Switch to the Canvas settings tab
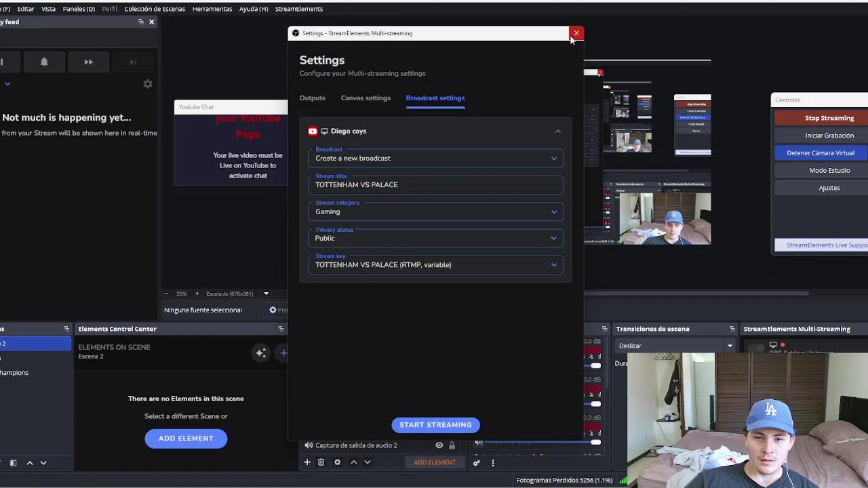The width and height of the screenshot is (868, 488). pos(366,98)
